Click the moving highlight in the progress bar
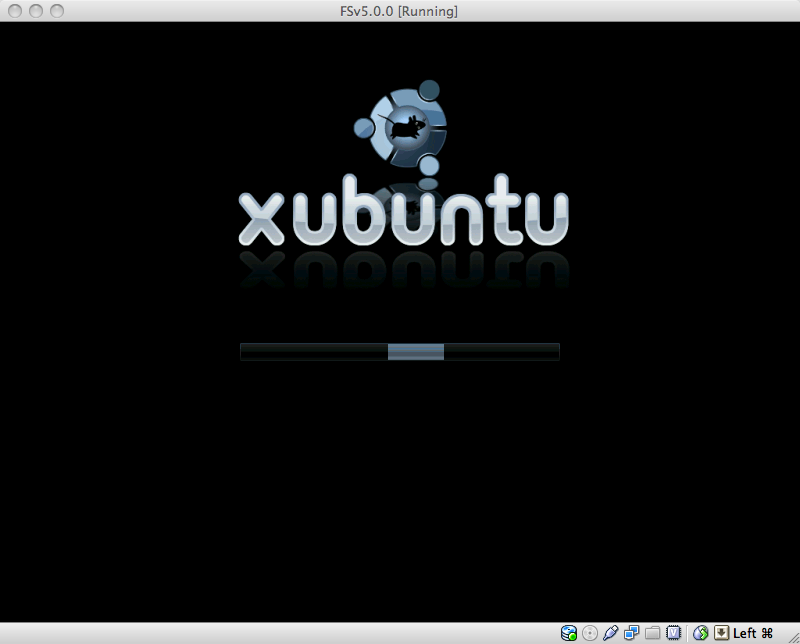The image size is (800, 644). point(415,351)
